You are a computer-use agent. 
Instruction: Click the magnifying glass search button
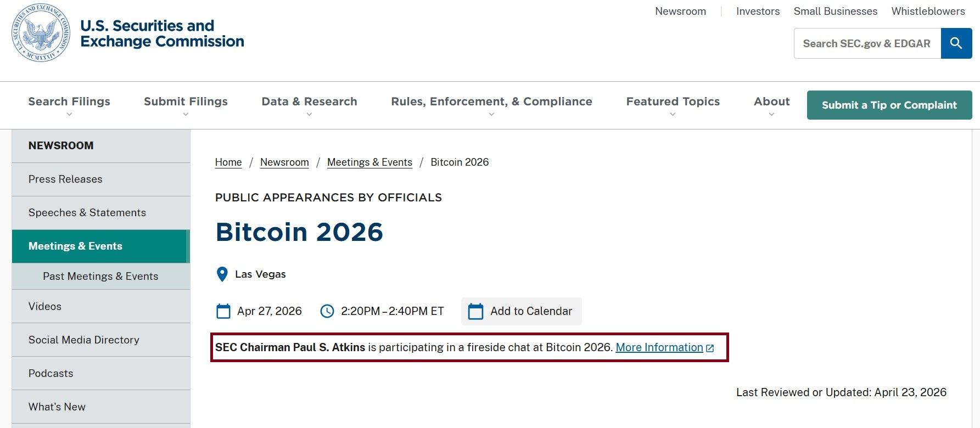pyautogui.click(x=956, y=43)
